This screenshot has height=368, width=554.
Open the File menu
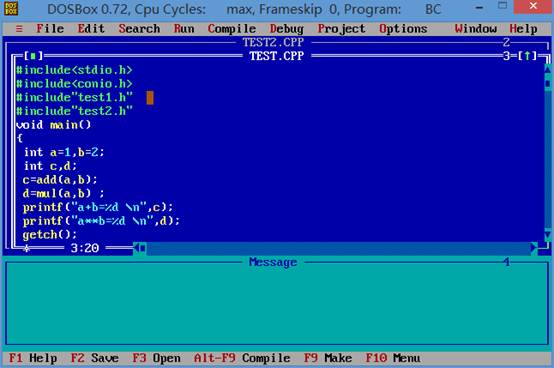tap(50, 29)
